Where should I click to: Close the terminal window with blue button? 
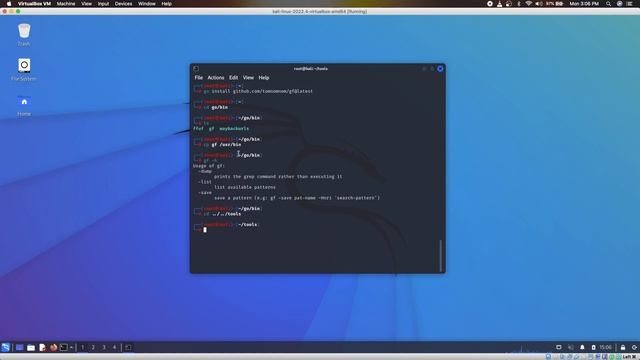440,69
